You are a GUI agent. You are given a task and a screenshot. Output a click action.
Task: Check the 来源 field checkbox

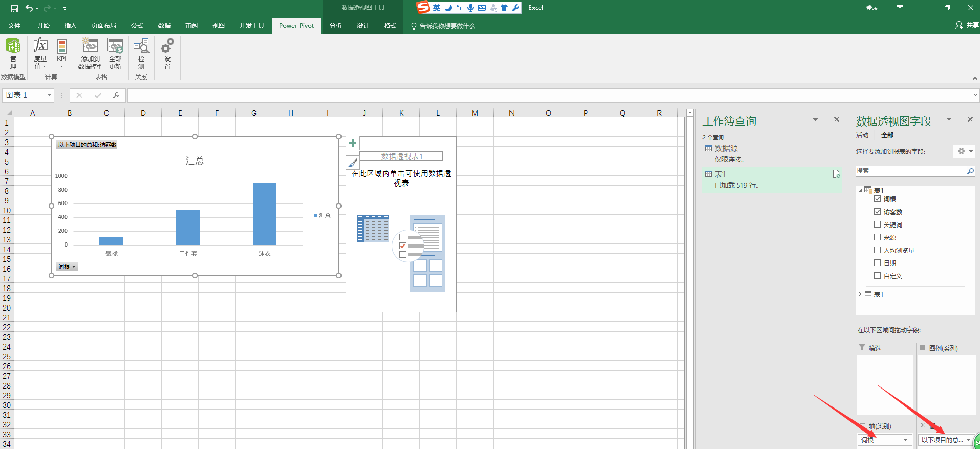click(x=877, y=237)
